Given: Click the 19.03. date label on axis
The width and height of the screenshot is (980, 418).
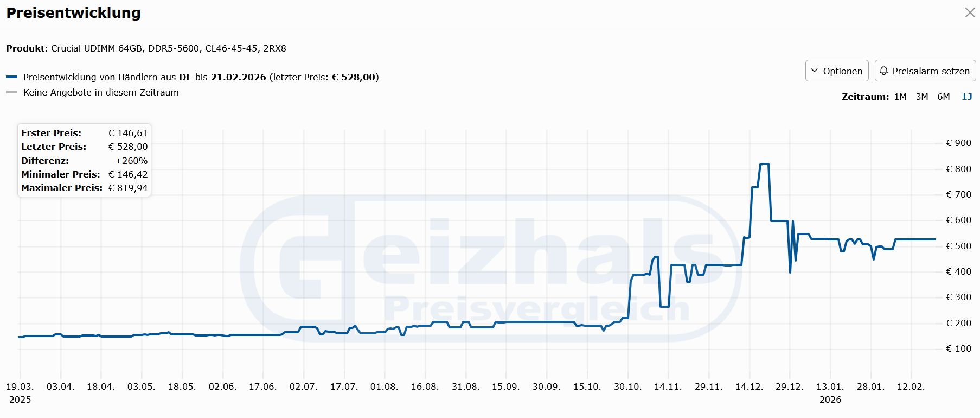Looking at the screenshot, I should coord(20,387).
